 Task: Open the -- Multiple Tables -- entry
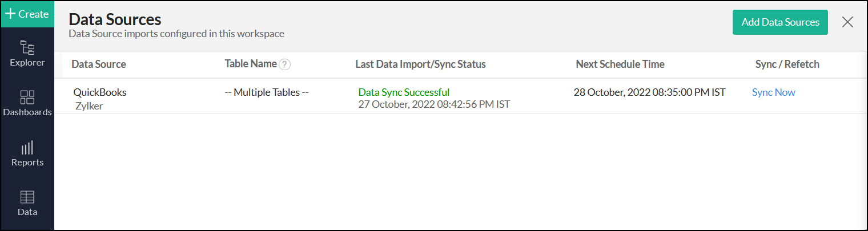coord(267,92)
